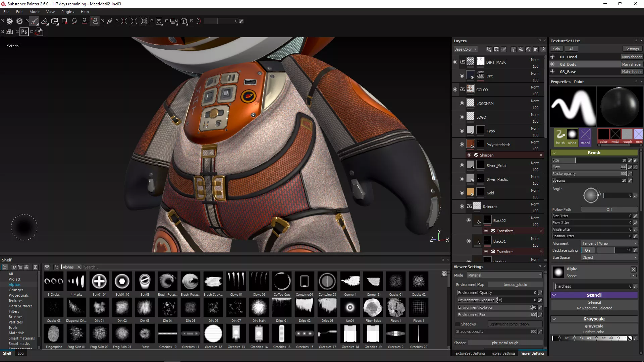
Task: Select the Smudge tool
Action: [x=74, y=21]
